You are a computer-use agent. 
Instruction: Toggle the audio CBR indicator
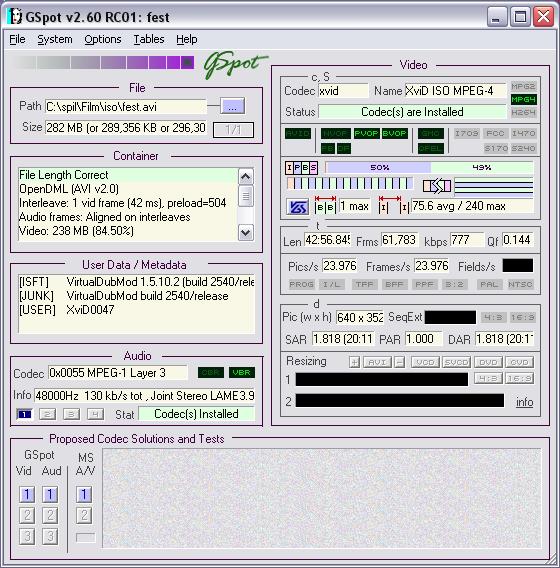211,372
